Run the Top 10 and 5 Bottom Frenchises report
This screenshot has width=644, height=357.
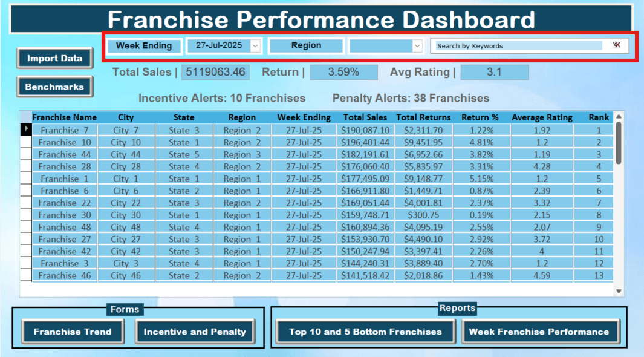tap(365, 332)
